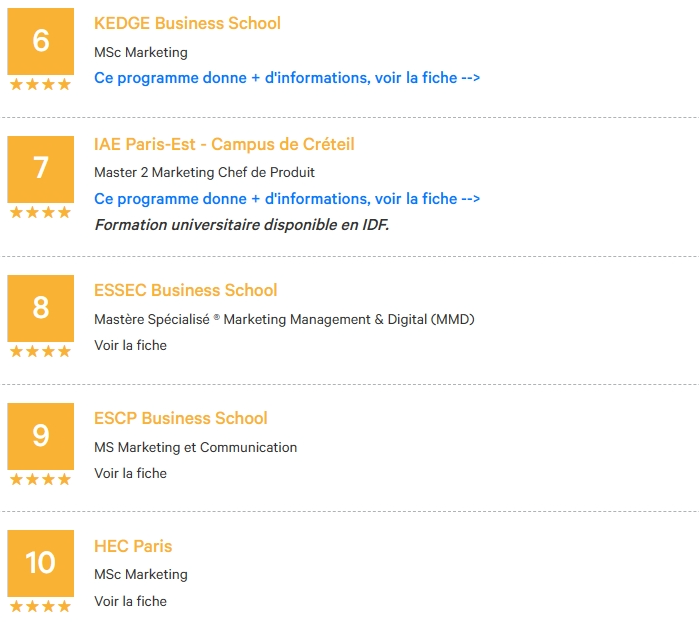The image size is (699, 626).
Task: Follow KEDGE 'Ce programme donne + d'informations' link
Action: 287,78
